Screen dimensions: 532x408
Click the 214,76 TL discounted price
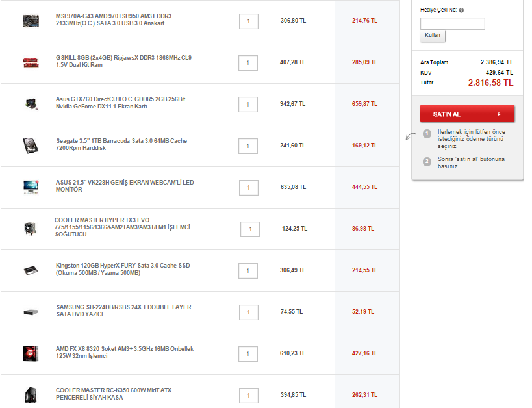pyautogui.click(x=364, y=21)
